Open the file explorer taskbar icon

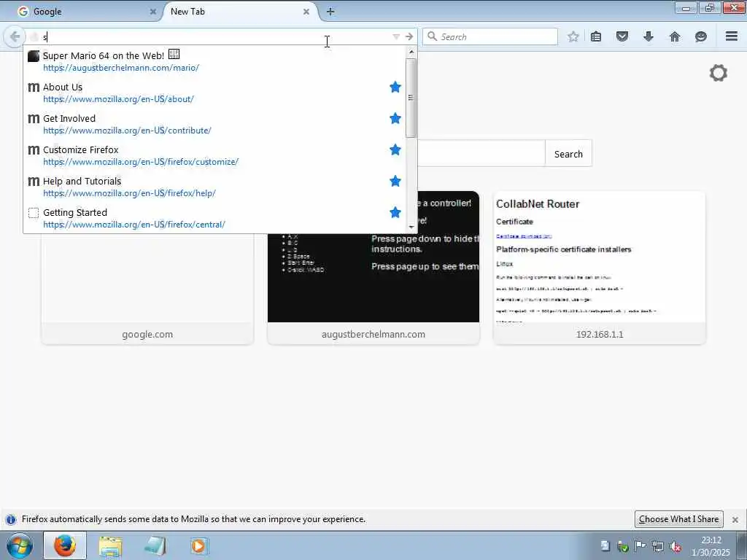(111, 546)
